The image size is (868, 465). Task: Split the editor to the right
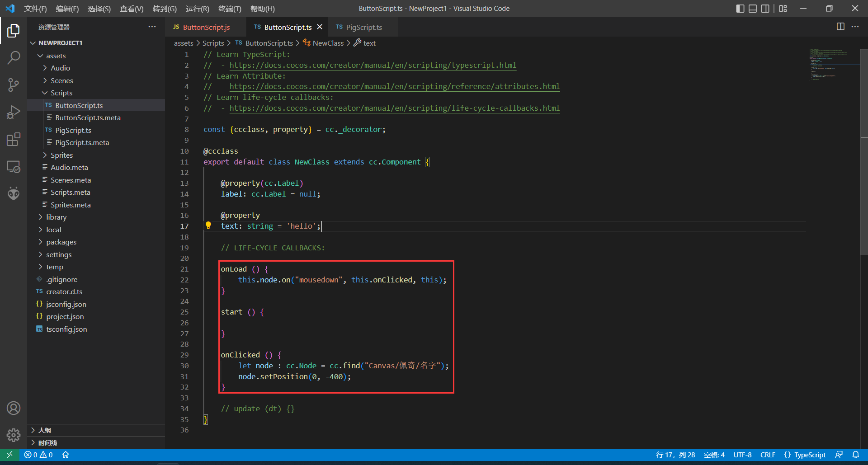tap(840, 27)
